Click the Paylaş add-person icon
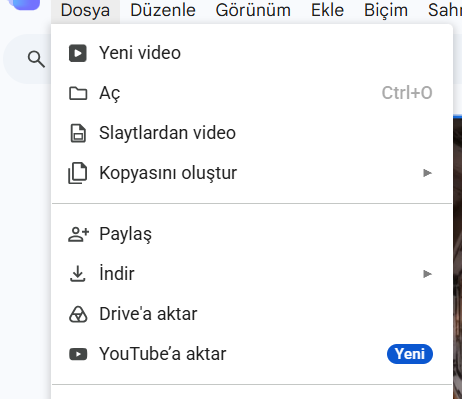This screenshot has height=399, width=462. [x=78, y=234]
